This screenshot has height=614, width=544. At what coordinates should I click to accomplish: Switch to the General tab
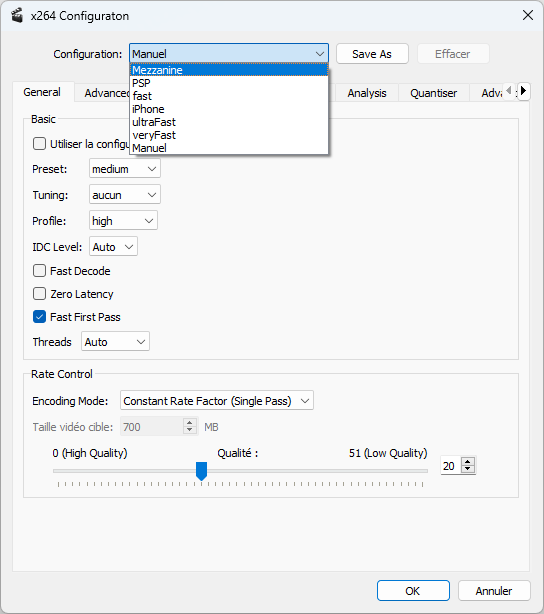[x=42, y=92]
